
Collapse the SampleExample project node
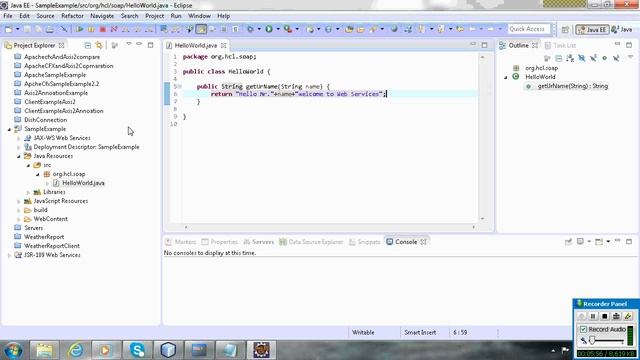9,129
